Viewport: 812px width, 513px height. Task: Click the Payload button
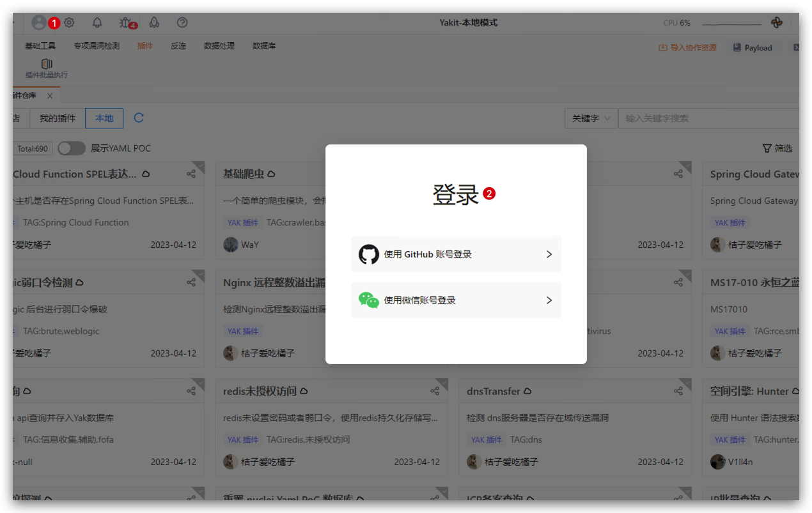pos(753,48)
